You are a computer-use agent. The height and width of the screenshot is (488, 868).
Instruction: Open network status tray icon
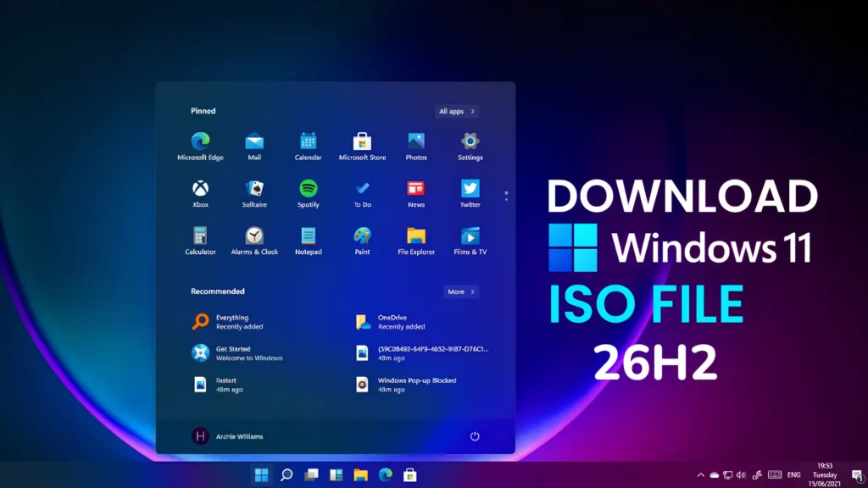tap(728, 474)
